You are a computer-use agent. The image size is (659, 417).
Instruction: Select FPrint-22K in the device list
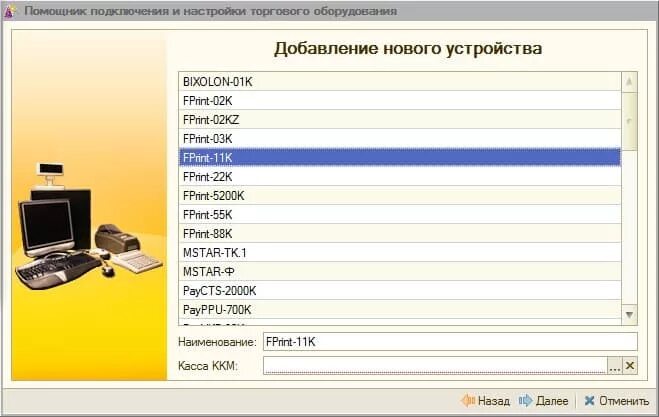(400, 177)
